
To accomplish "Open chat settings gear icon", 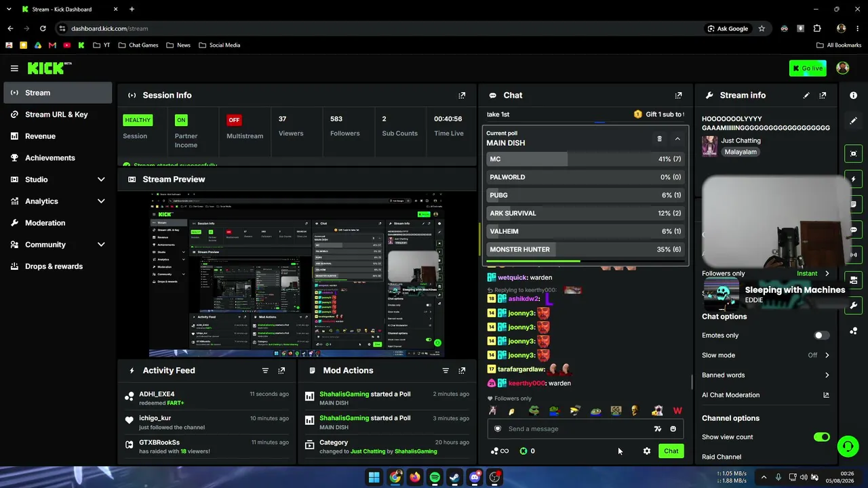I will tap(647, 451).
